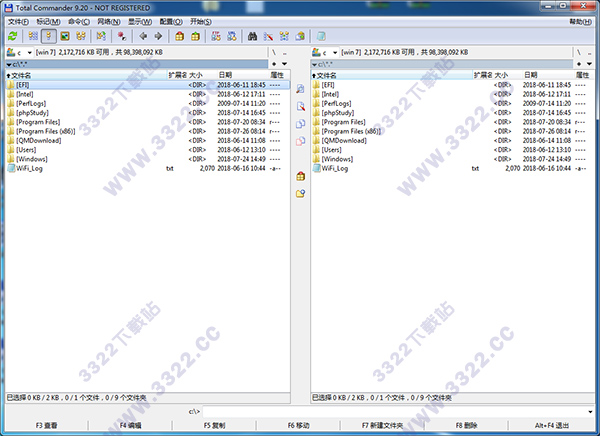Select WiFi_Log file in left panel
600x436 pixels.
pyautogui.click(x=148, y=168)
